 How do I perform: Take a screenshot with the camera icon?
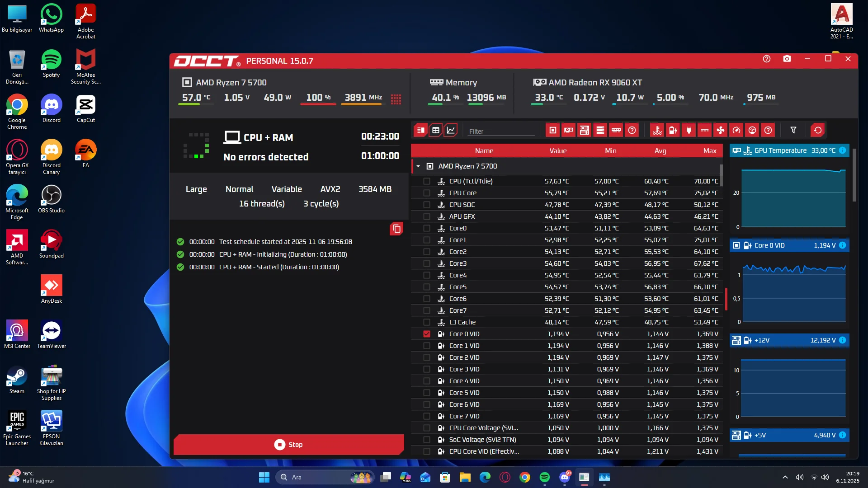787,59
